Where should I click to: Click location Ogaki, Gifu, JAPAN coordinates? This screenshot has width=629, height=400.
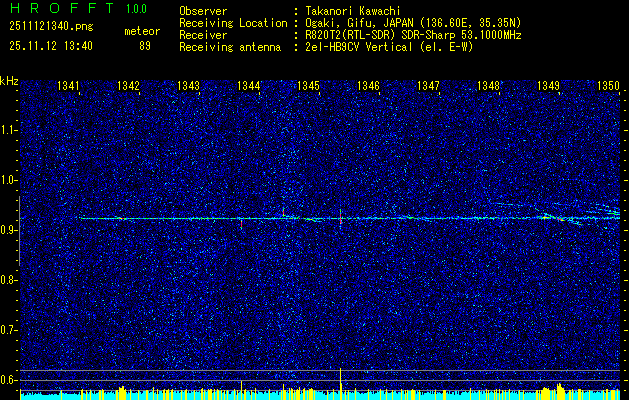(413, 23)
